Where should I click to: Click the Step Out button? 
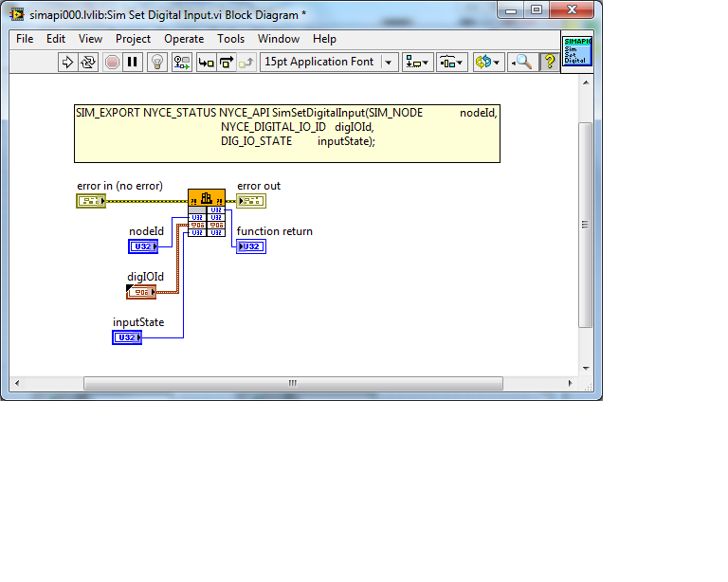246,63
